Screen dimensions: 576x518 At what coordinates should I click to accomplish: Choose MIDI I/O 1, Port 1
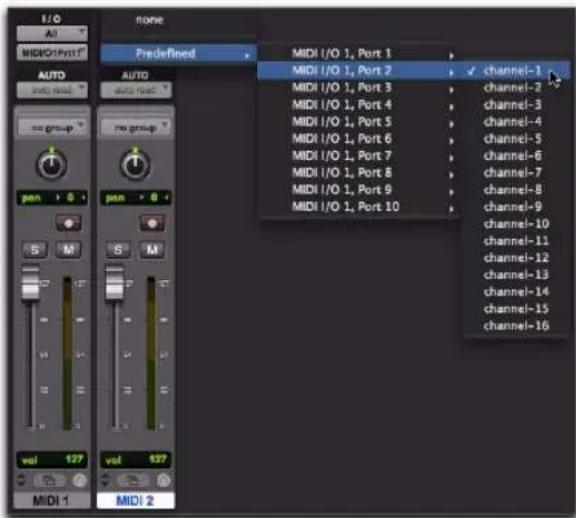tap(358, 54)
